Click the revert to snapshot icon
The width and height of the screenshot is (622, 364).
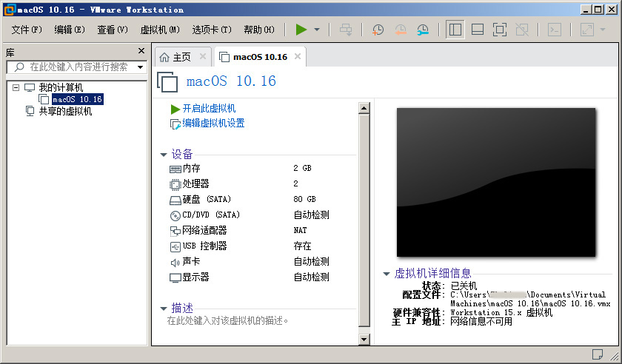click(401, 30)
